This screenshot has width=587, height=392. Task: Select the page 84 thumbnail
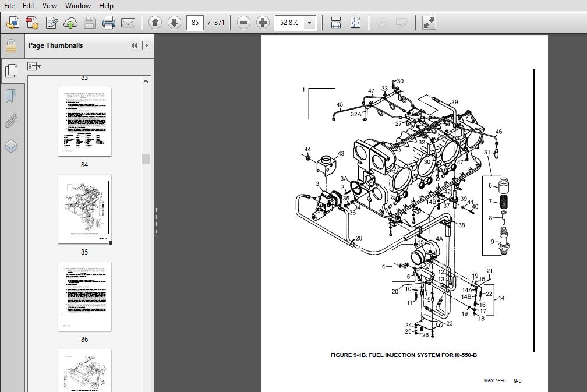click(x=84, y=122)
